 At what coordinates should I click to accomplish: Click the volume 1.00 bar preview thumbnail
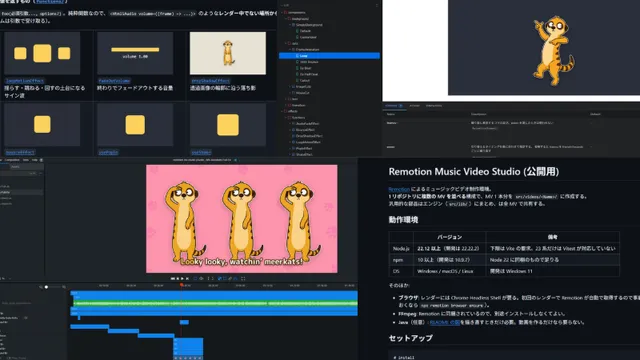[135, 53]
